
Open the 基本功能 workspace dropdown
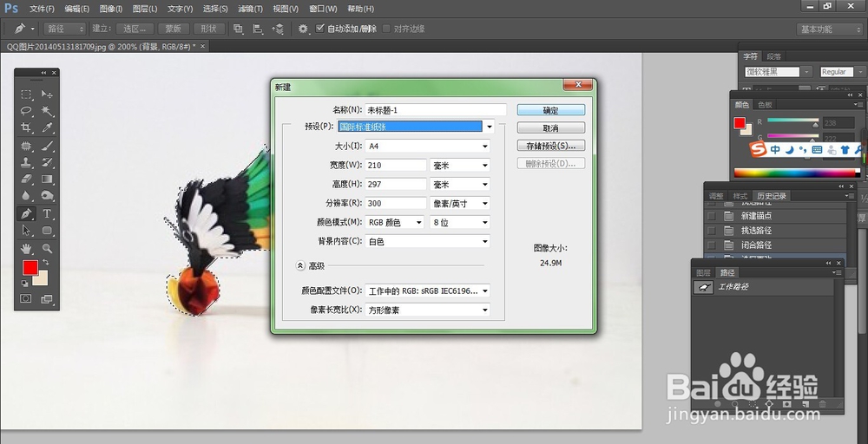[829, 29]
